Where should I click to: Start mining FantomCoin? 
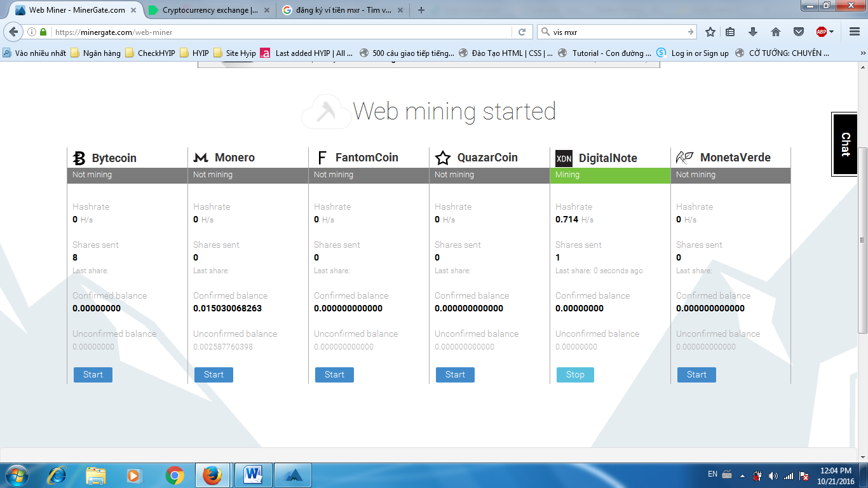334,375
